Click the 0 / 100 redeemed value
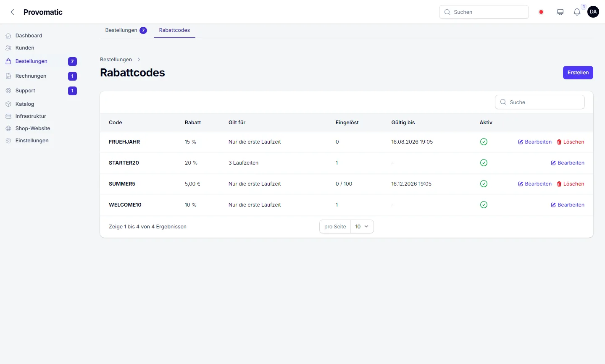Image resolution: width=605 pixels, height=364 pixels. click(x=344, y=184)
